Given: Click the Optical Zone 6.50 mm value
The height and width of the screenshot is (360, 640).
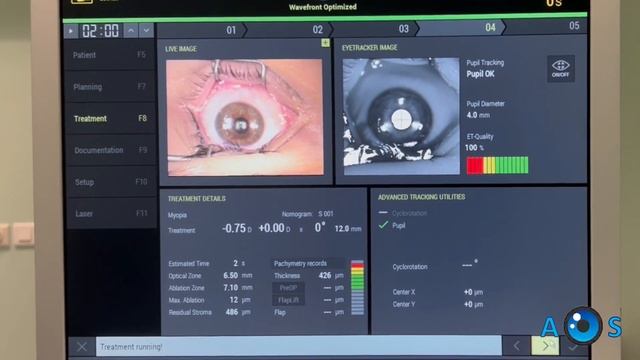Looking at the screenshot, I should tap(238, 276).
